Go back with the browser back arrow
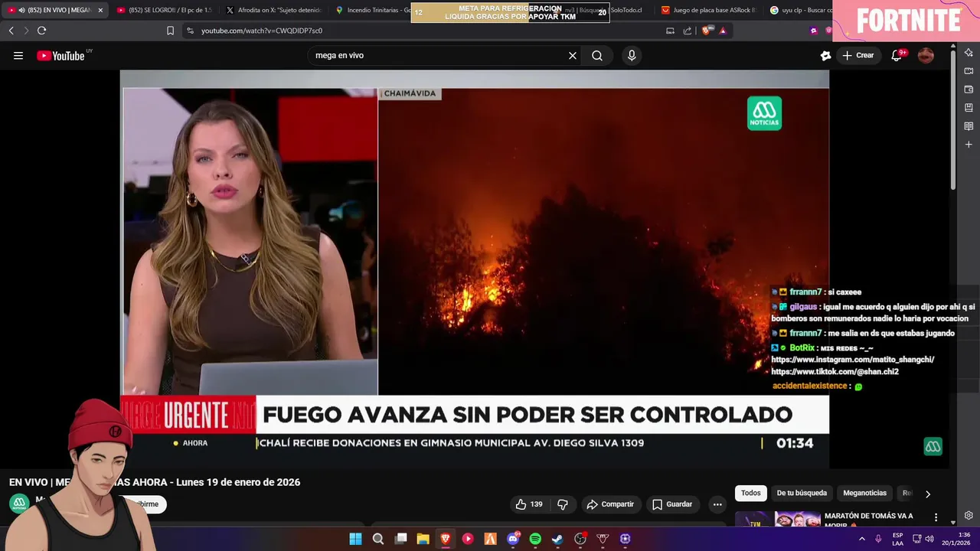This screenshot has width=980, height=551. point(11,31)
